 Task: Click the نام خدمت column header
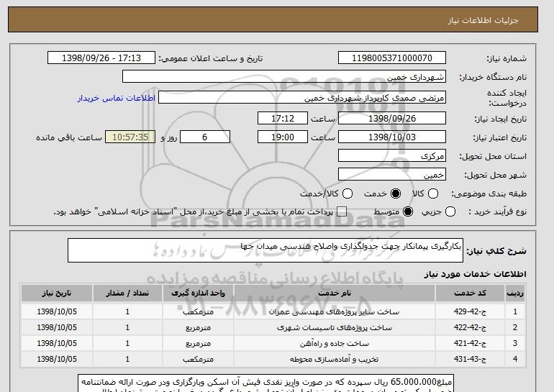click(x=335, y=293)
